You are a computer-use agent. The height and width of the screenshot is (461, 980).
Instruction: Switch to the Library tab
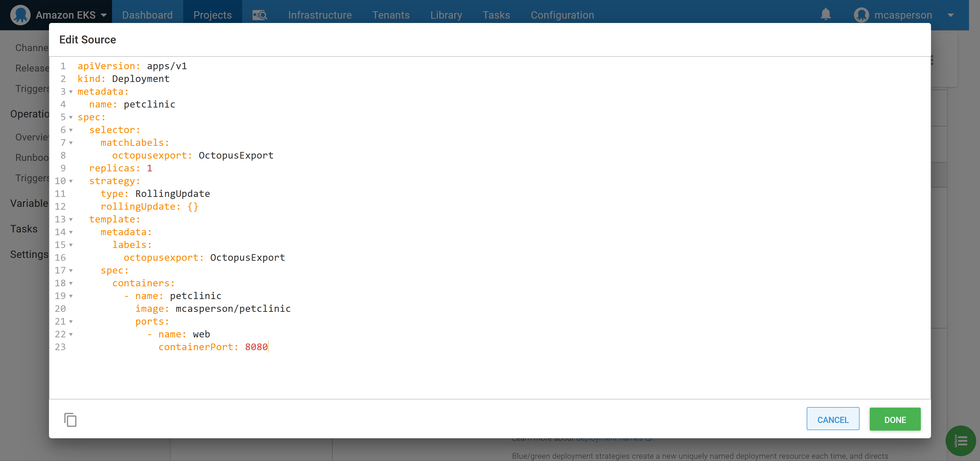(446, 15)
